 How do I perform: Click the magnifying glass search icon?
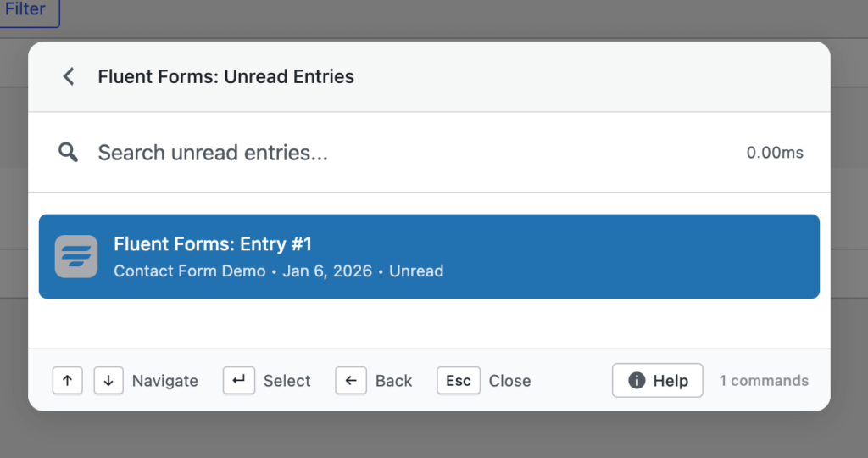69,153
